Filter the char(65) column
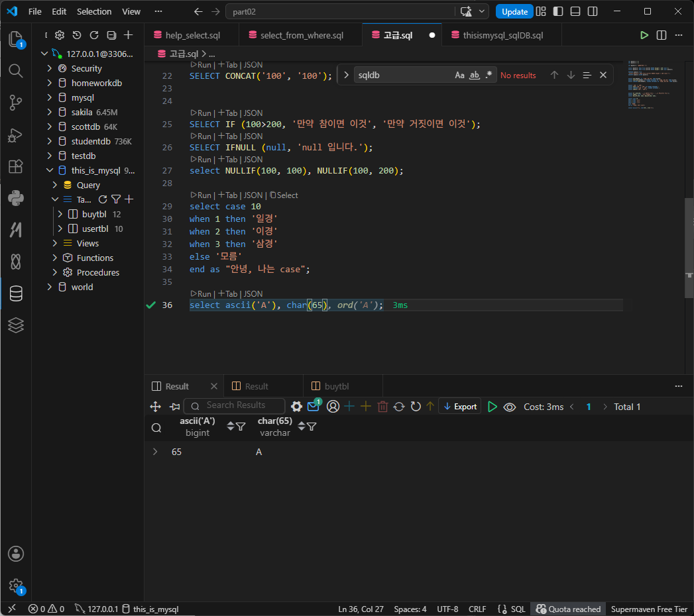 pos(312,427)
